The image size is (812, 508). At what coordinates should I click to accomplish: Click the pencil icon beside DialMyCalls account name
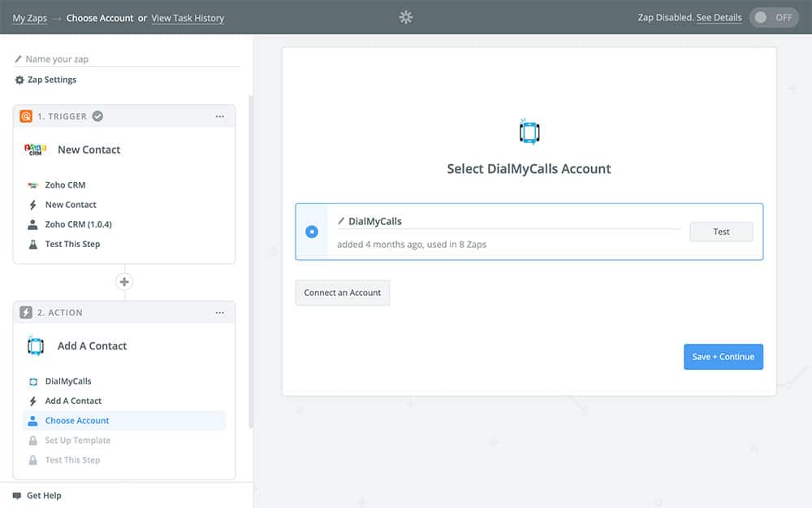click(x=341, y=221)
